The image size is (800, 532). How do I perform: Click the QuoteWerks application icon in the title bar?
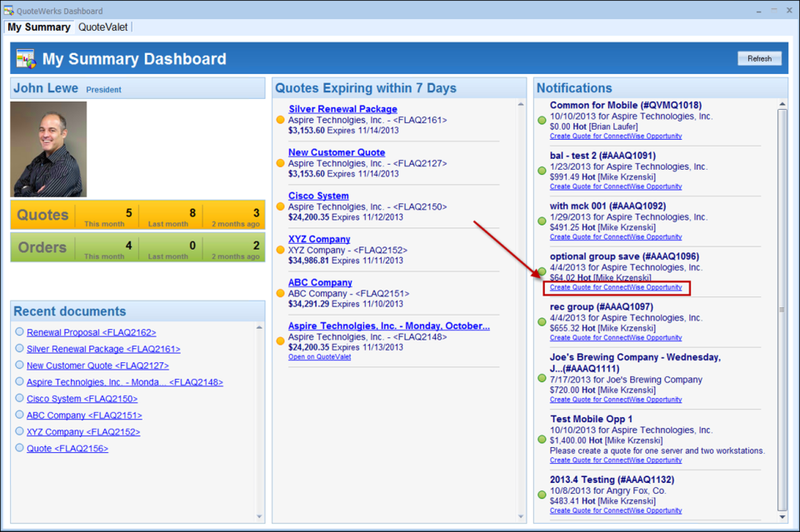tap(8, 9)
